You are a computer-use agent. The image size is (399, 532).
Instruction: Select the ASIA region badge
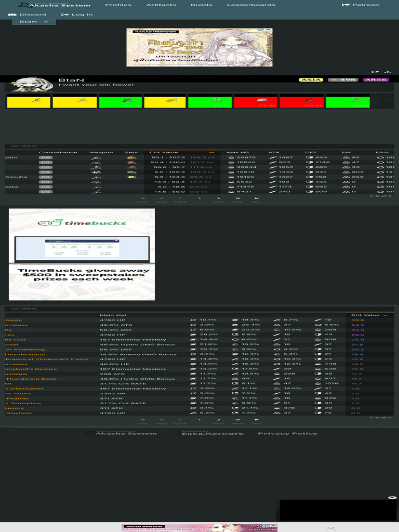pyautogui.click(x=311, y=80)
